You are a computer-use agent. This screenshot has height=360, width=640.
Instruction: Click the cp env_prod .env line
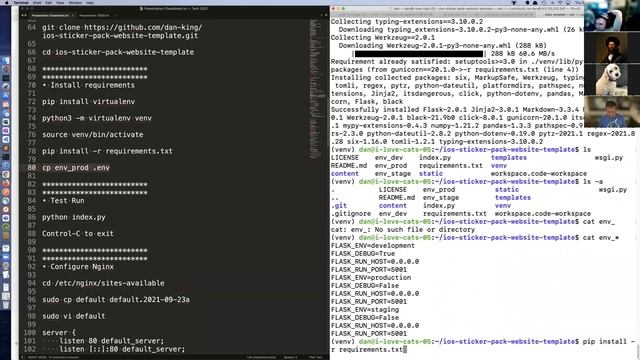(76, 168)
